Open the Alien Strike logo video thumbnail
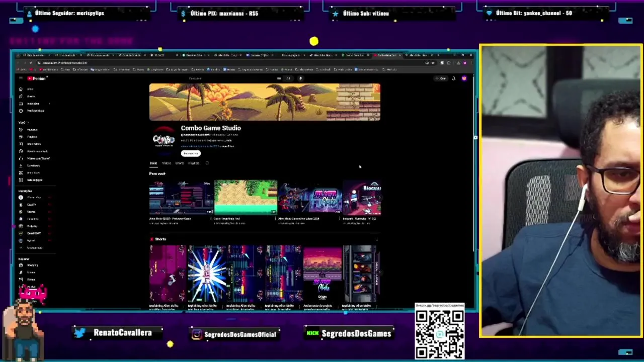The height and width of the screenshot is (362, 644). tap(310, 198)
